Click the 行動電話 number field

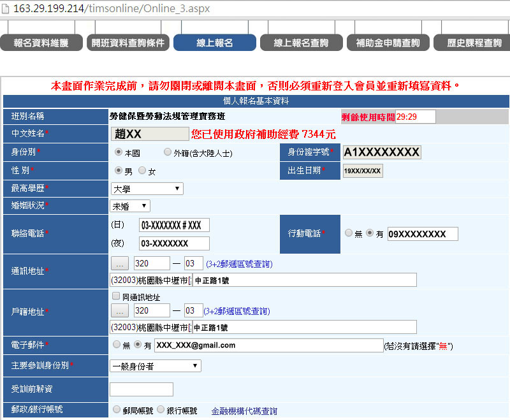click(423, 234)
